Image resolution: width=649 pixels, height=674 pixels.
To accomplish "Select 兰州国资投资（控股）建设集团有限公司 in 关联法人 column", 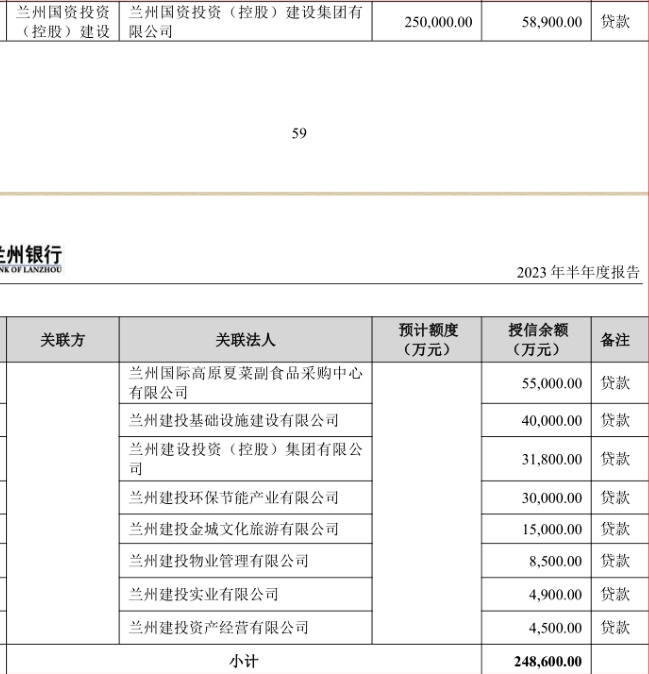I will pyautogui.click(x=245, y=21).
